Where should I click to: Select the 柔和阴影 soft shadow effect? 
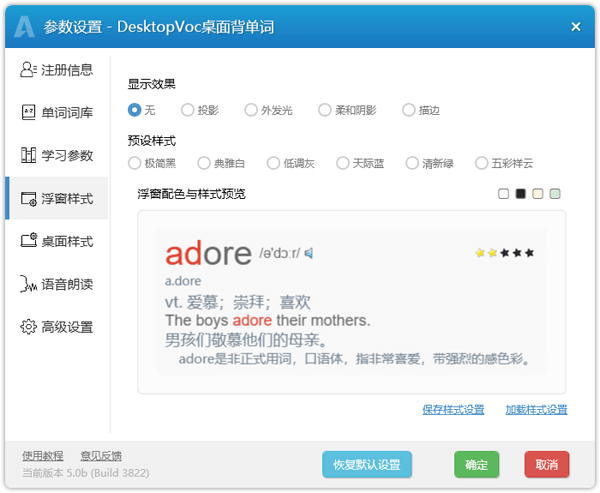tap(347, 110)
